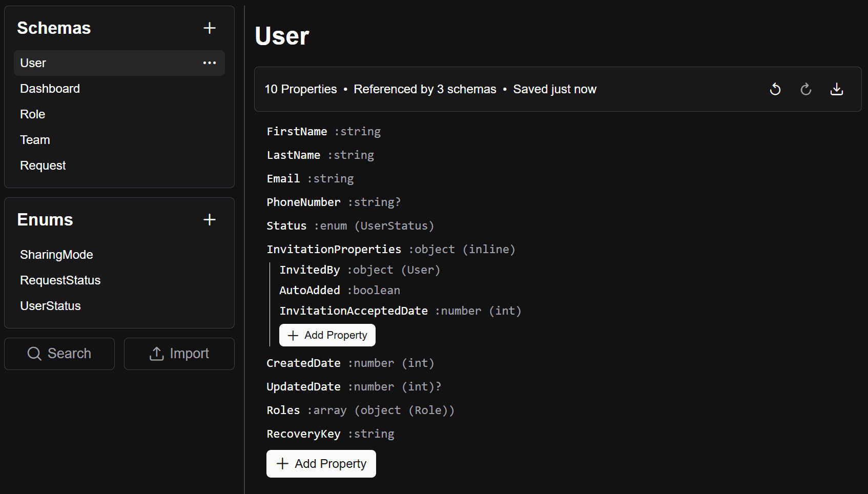Click the Import button
Viewport: 868px width, 494px height.
coord(179,354)
